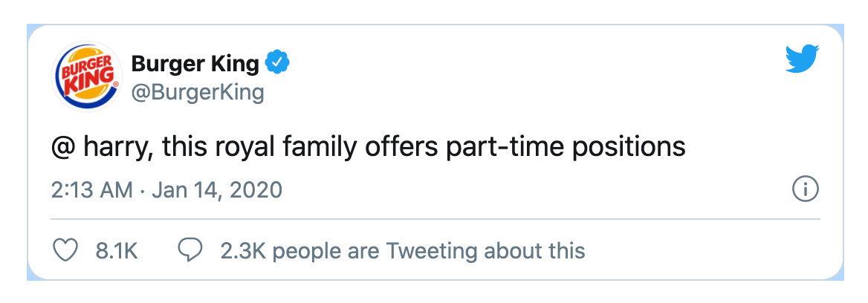
Task: Open the Twitter bird logo
Action: (x=803, y=58)
